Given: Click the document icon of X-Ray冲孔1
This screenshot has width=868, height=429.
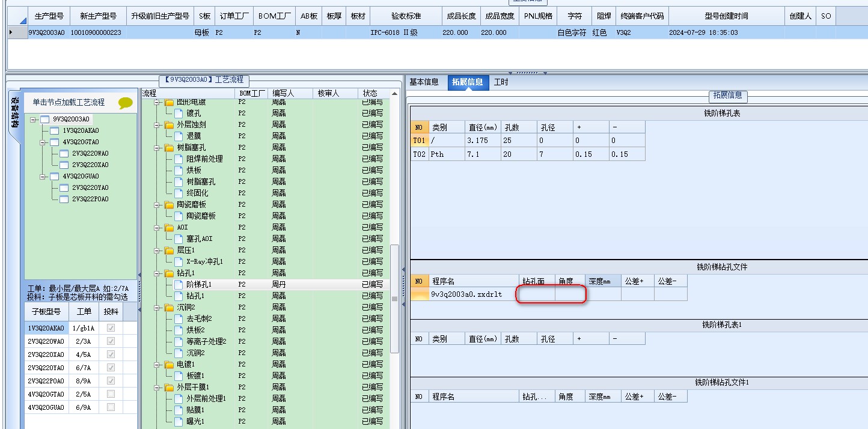Looking at the screenshot, I should click(x=179, y=262).
